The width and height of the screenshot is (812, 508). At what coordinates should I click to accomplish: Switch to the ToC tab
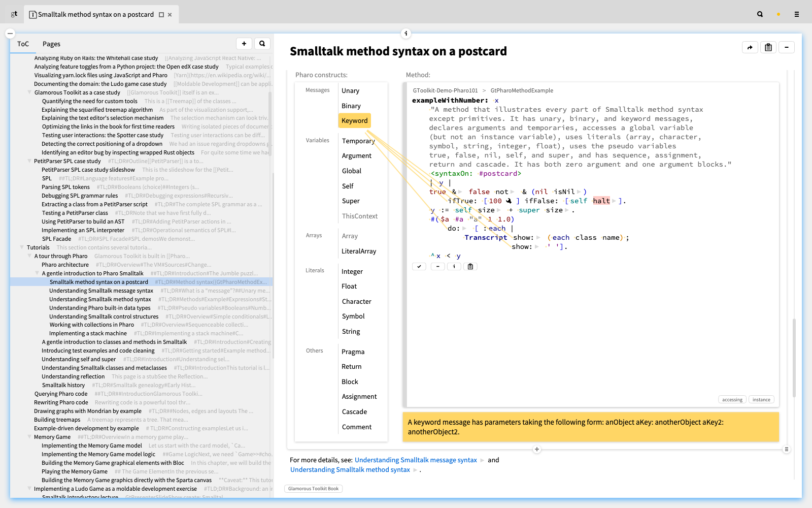pyautogui.click(x=23, y=44)
